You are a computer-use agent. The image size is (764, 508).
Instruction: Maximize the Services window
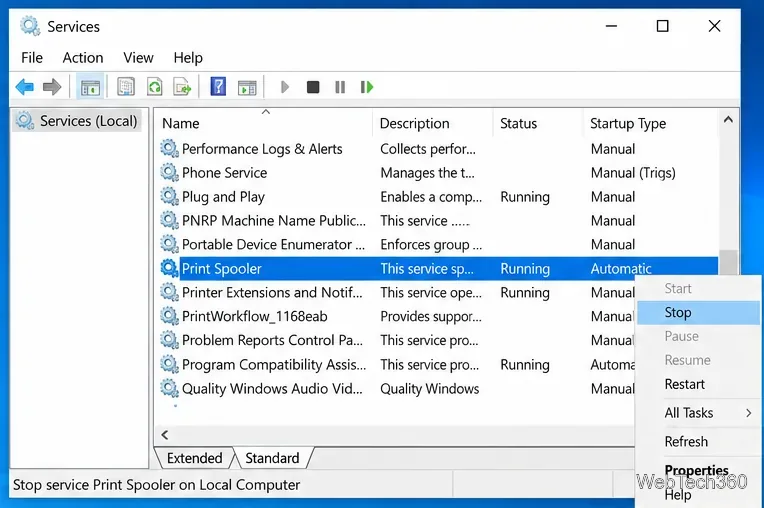663,26
